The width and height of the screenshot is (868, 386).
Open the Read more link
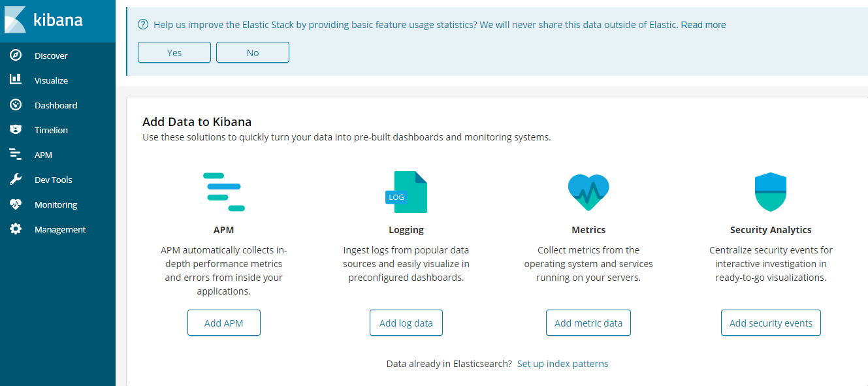coord(703,25)
